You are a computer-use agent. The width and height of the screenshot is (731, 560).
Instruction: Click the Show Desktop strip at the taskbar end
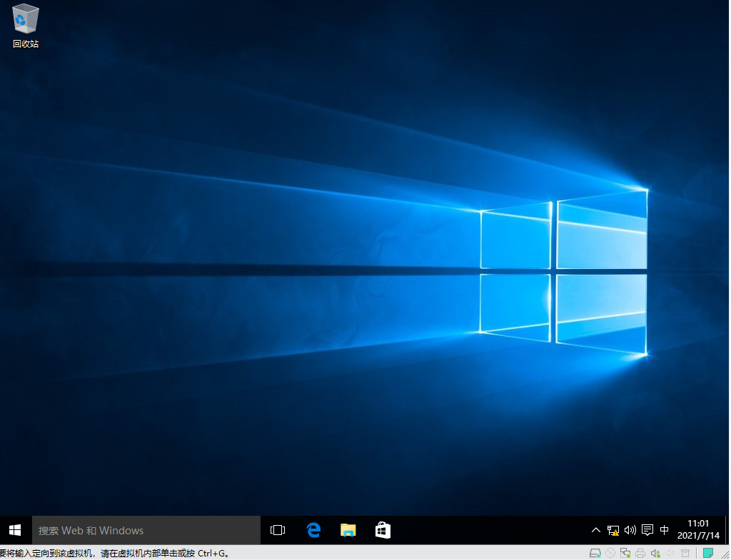[x=727, y=530]
